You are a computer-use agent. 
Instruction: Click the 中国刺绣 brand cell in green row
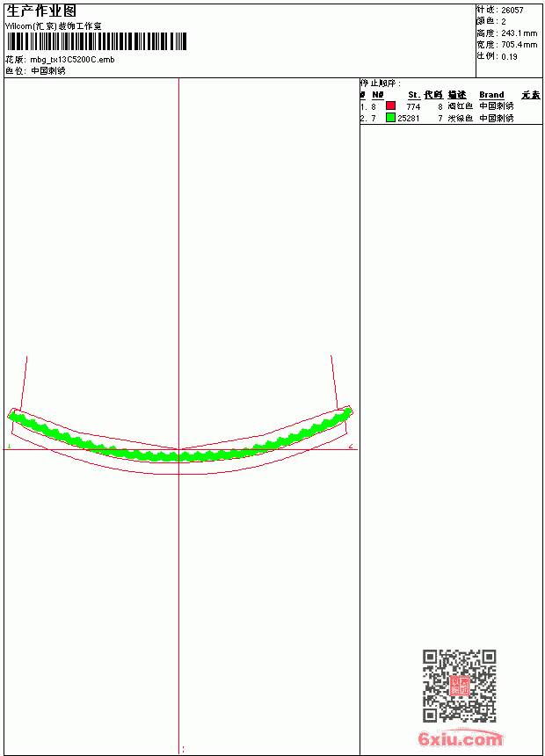[x=497, y=118]
